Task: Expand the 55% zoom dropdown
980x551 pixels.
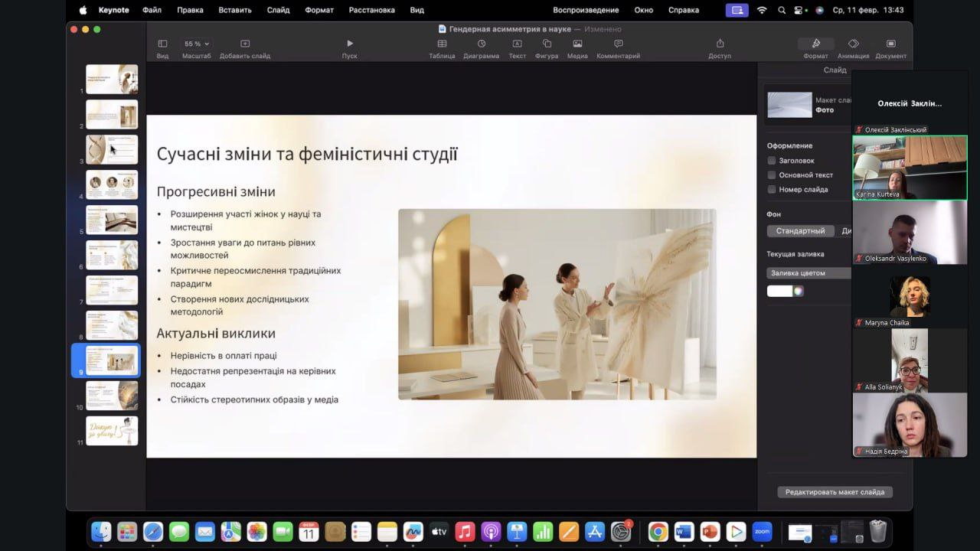Action: 197,44
